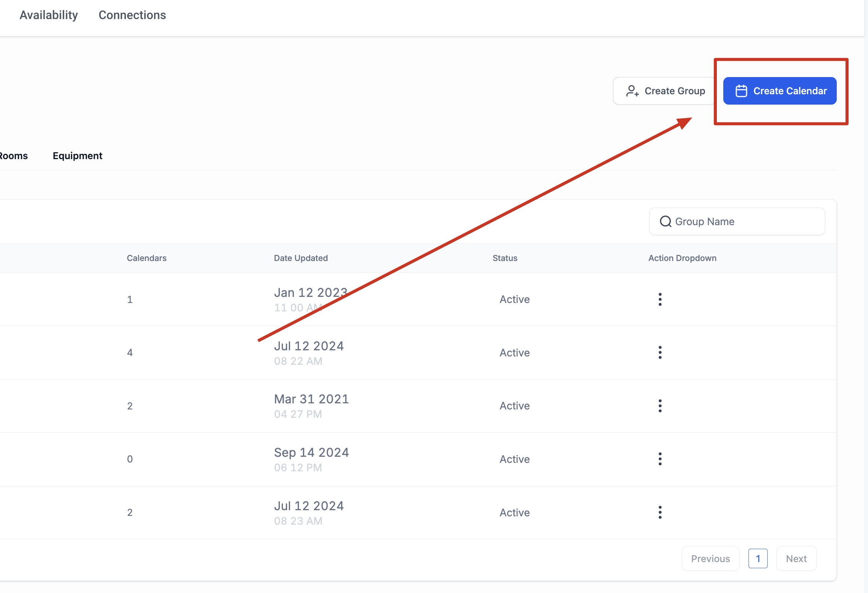Open the Connections tab

coord(132,15)
